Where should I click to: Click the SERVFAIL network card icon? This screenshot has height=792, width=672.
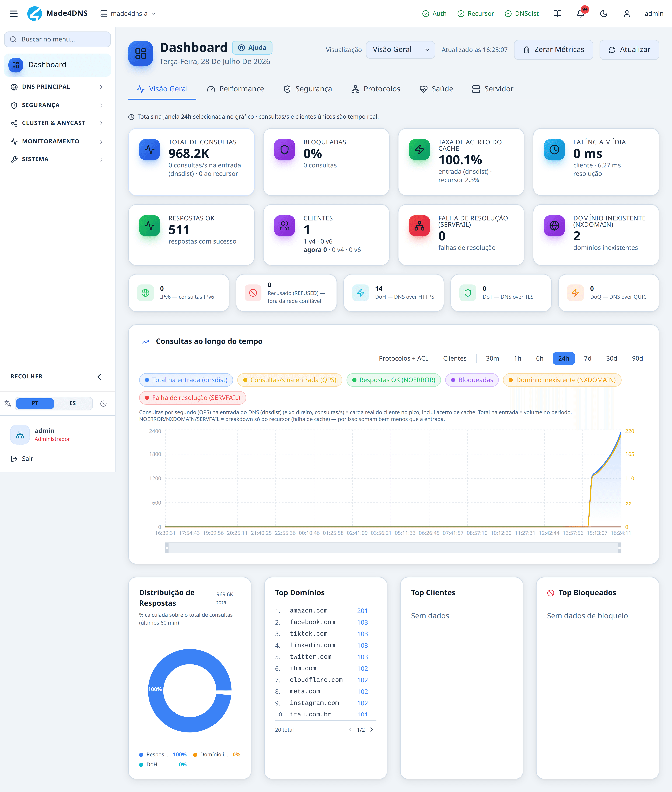click(x=419, y=226)
